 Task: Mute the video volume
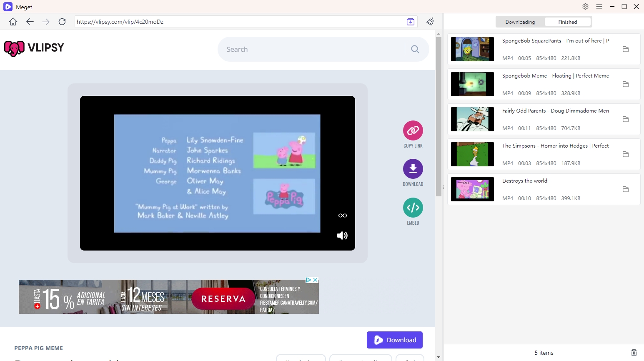342,236
